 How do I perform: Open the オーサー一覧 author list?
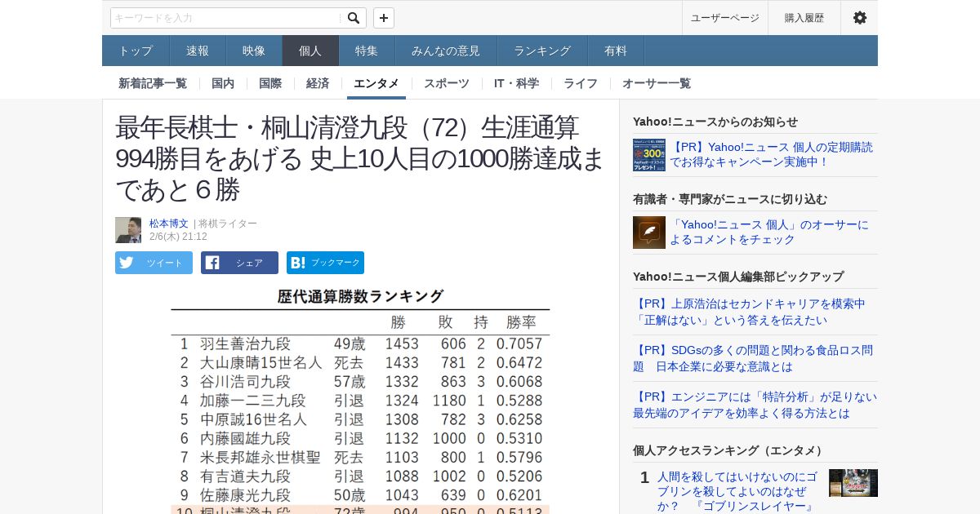(656, 83)
